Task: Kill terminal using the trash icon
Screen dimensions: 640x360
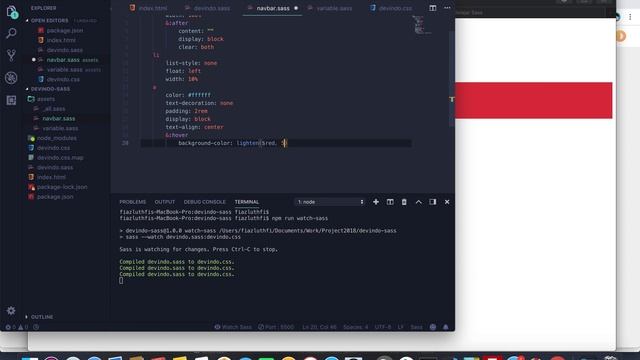Action: coord(404,202)
